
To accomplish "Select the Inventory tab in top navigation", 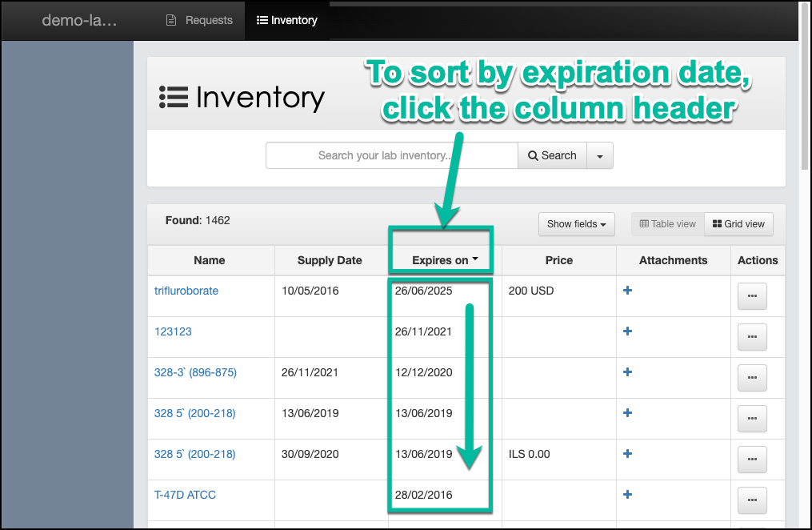I will [286, 20].
